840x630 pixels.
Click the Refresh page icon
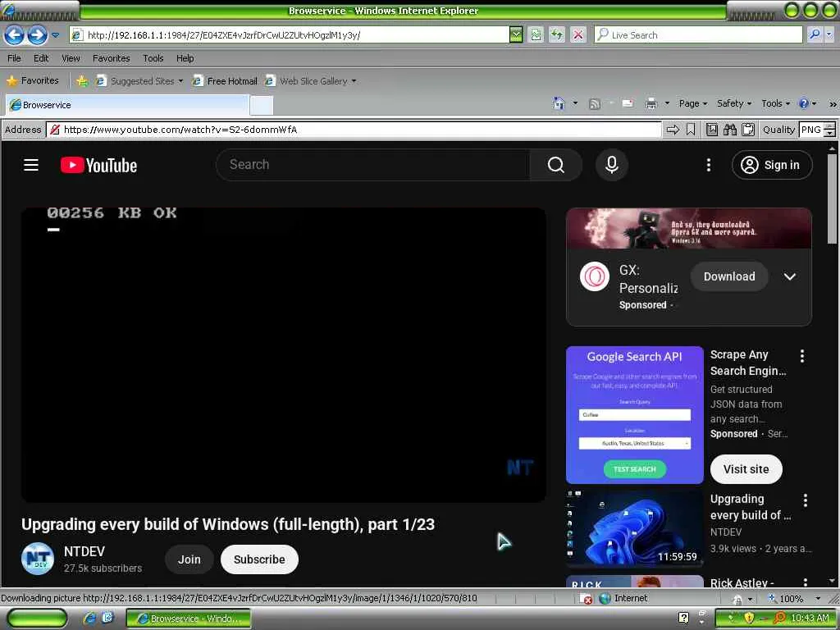557,34
